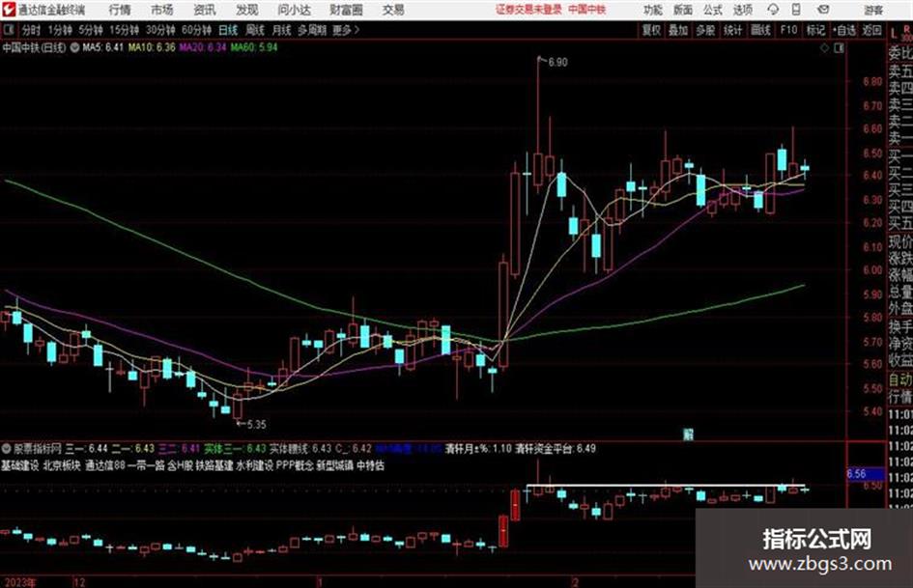The height and width of the screenshot is (588, 913).
Task: Click the MA20: 6.34 indicator label
Action: (203, 47)
